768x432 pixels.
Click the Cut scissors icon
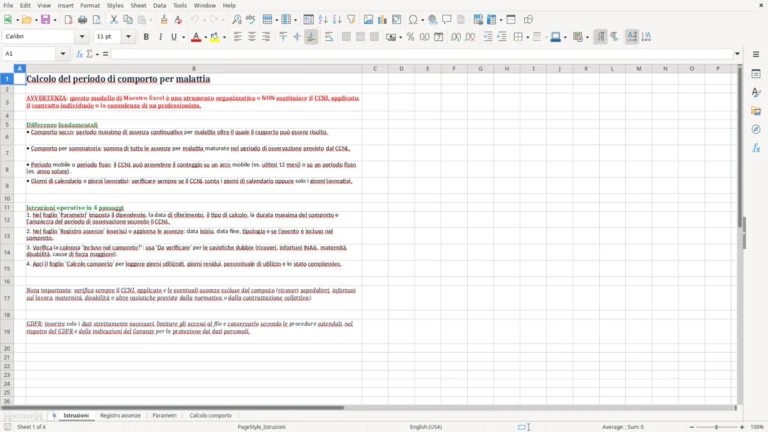114,20
